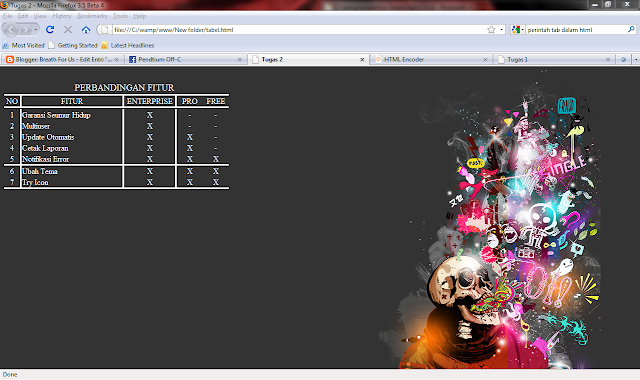Click the Try Icon row text
The image size is (640, 380).
[x=35, y=182]
